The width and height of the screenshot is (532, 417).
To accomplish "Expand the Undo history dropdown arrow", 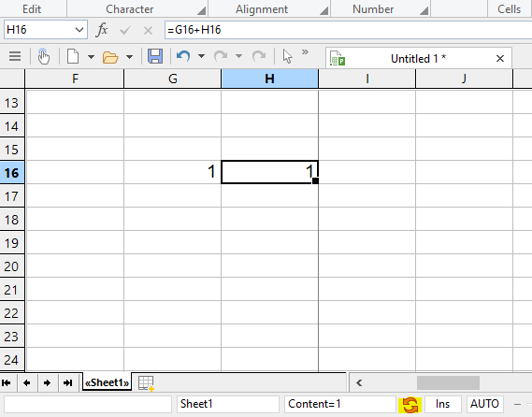I will [x=202, y=56].
